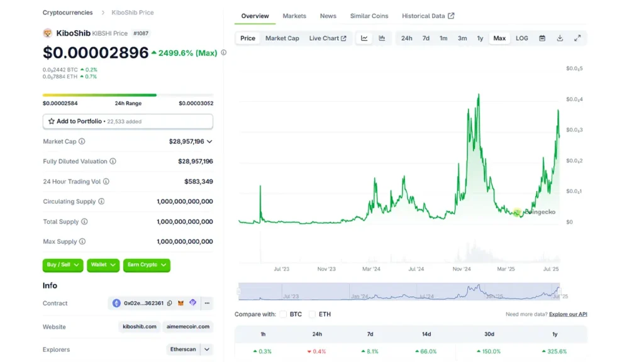
Task: Go to Cryptocurrencies breadcrumb link
Action: (x=68, y=13)
